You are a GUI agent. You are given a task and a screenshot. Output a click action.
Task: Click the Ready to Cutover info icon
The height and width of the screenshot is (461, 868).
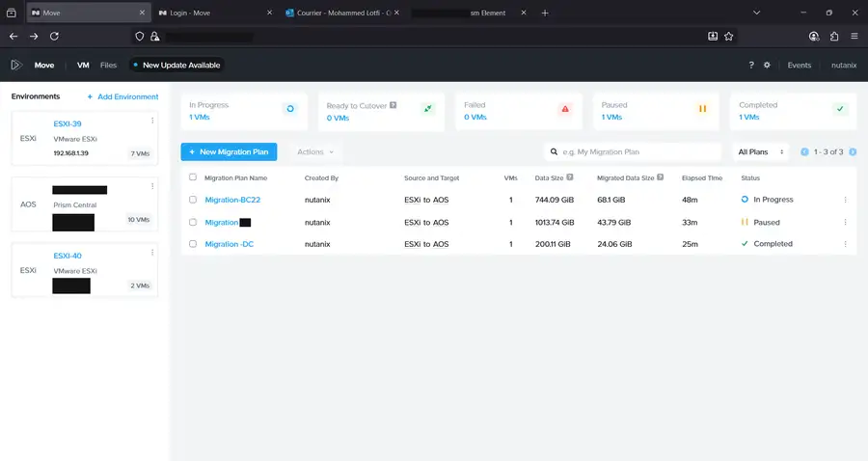click(x=393, y=105)
